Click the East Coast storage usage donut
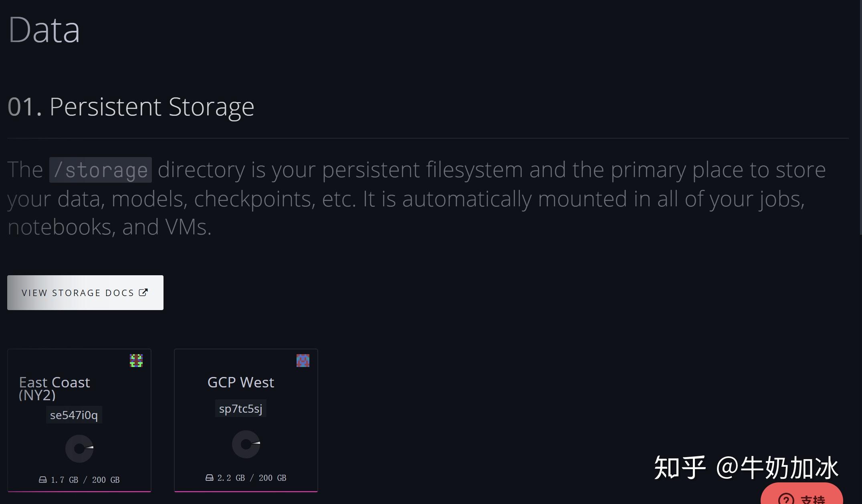Screen dimensions: 862x504 click(80, 448)
